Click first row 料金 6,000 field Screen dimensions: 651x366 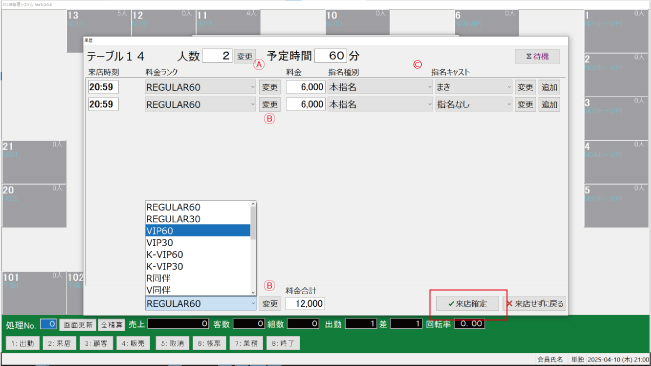pyautogui.click(x=306, y=87)
